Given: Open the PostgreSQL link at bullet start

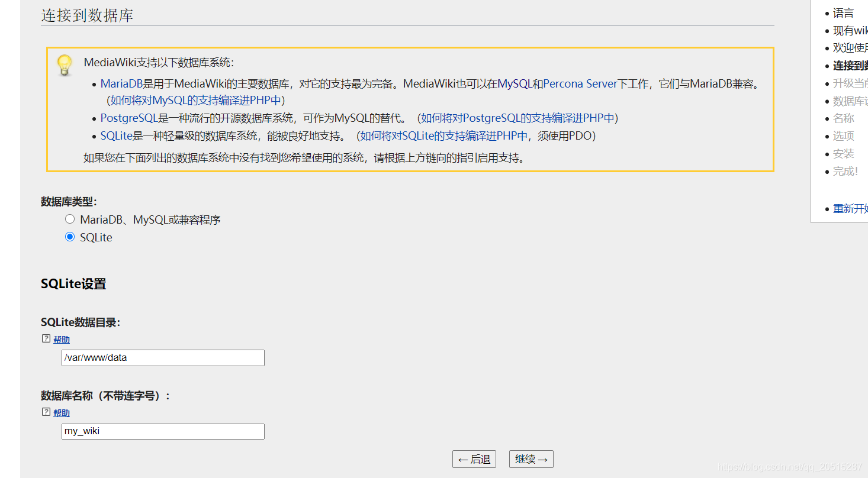Looking at the screenshot, I should coord(129,118).
